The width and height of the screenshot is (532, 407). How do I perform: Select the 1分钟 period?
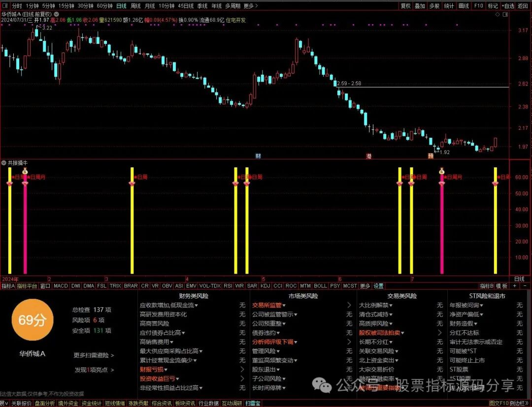click(32, 6)
